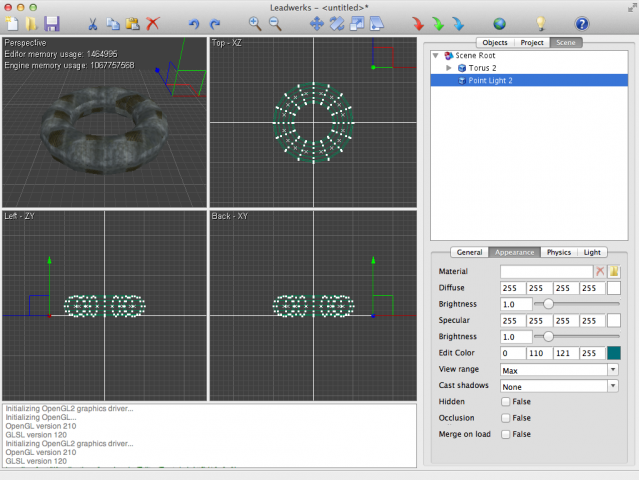Click the teal Edit Color swatch

(x=614, y=353)
